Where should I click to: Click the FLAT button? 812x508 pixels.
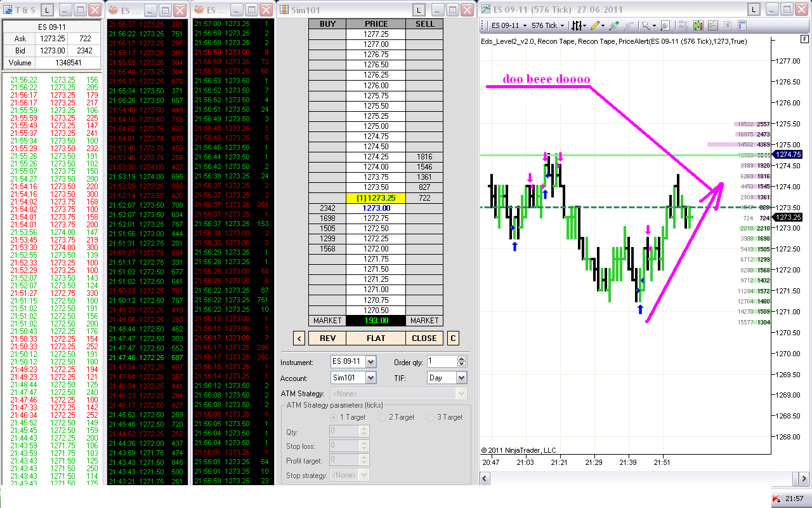[x=376, y=338]
